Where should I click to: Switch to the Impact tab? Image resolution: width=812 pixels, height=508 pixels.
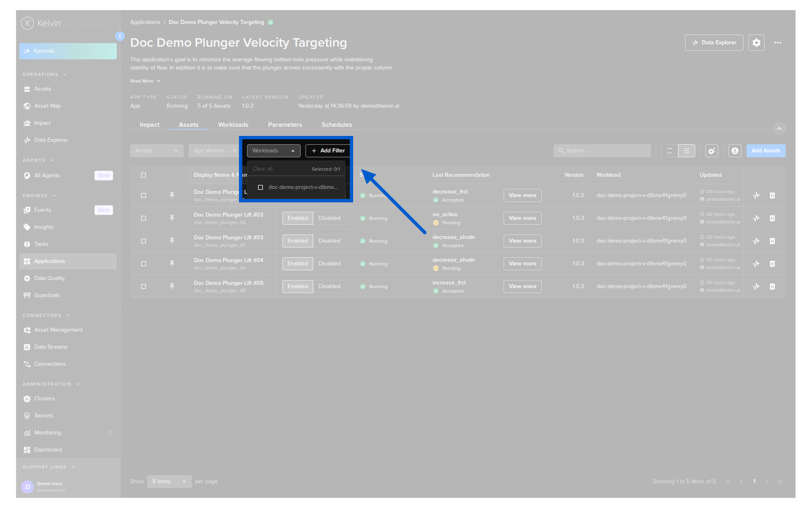149,125
